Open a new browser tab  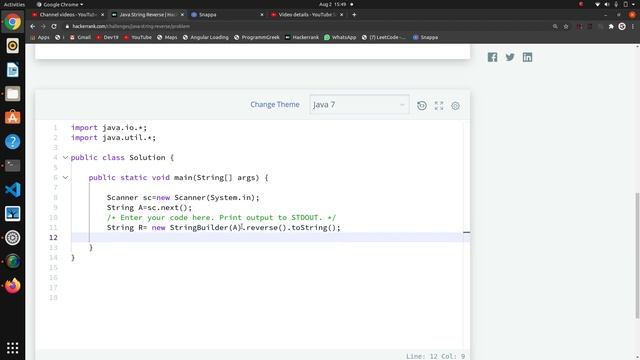pos(354,15)
